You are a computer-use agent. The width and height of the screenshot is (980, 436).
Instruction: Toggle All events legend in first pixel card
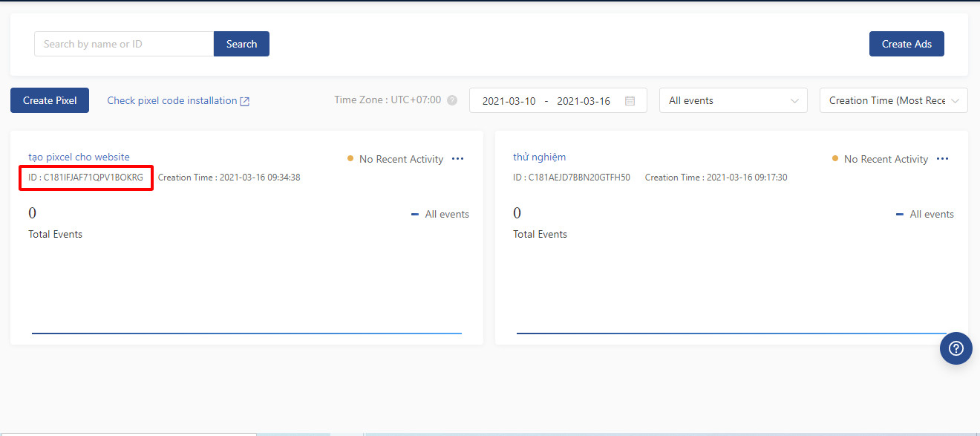[x=440, y=214]
